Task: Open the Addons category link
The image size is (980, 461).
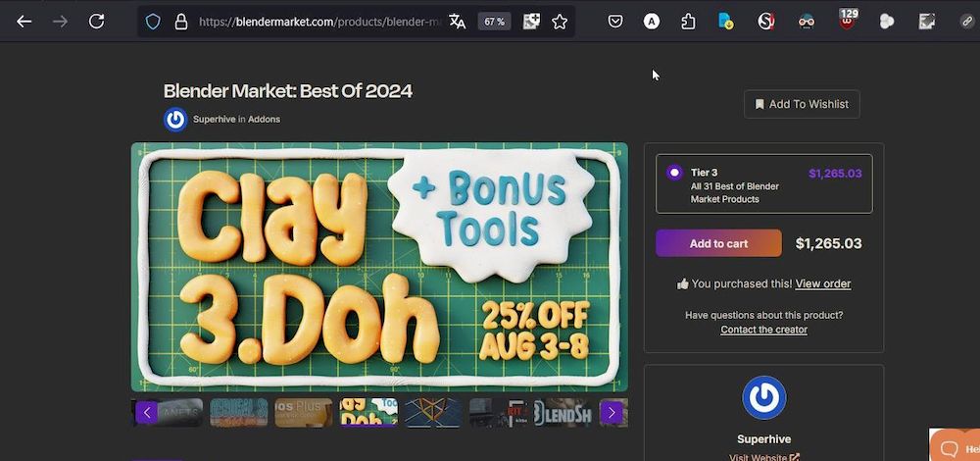Action: pyautogui.click(x=264, y=120)
